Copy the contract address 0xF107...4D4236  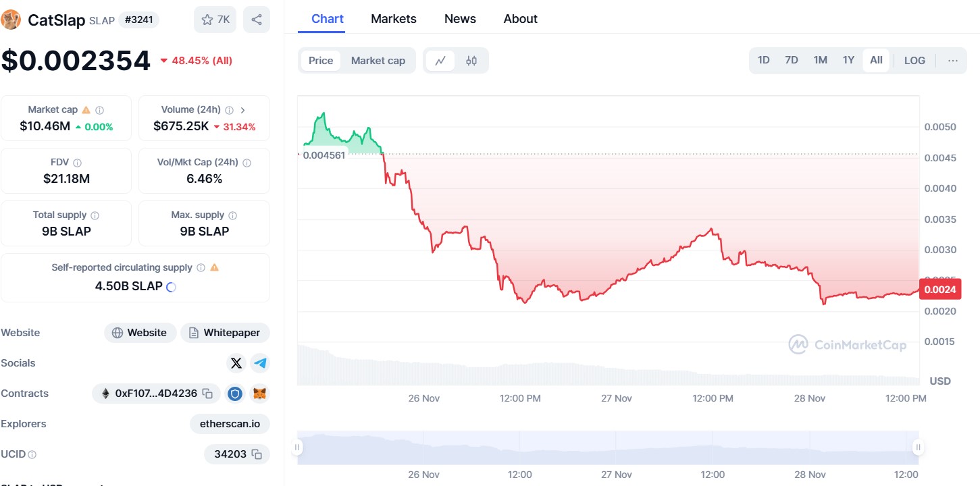coord(208,394)
